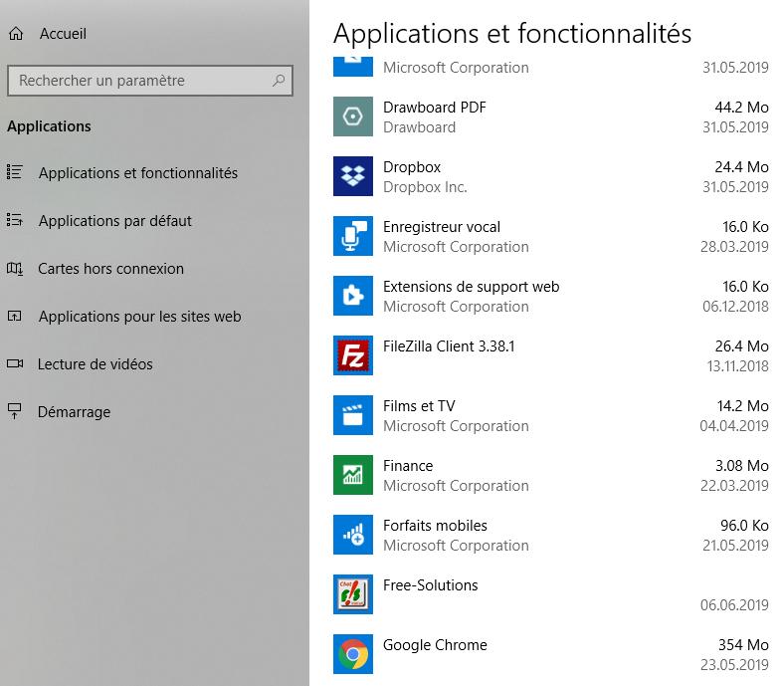
Task: Click the Applications et fonctionnalités page heading
Action: coord(512,34)
